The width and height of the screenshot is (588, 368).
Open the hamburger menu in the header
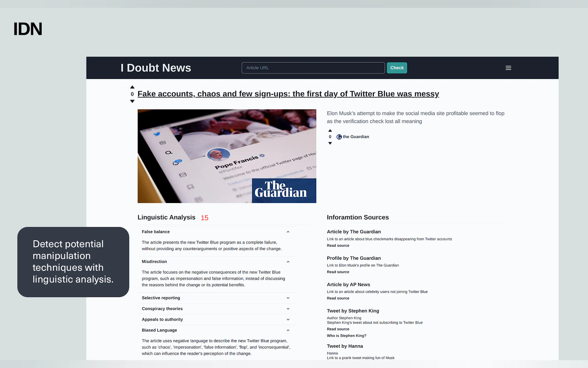tap(508, 68)
